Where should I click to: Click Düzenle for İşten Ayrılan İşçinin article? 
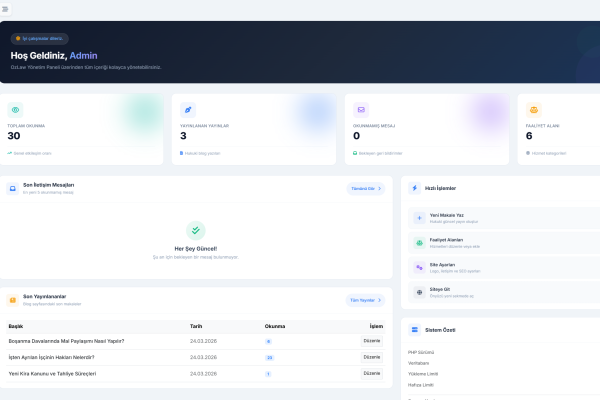[x=371, y=357]
